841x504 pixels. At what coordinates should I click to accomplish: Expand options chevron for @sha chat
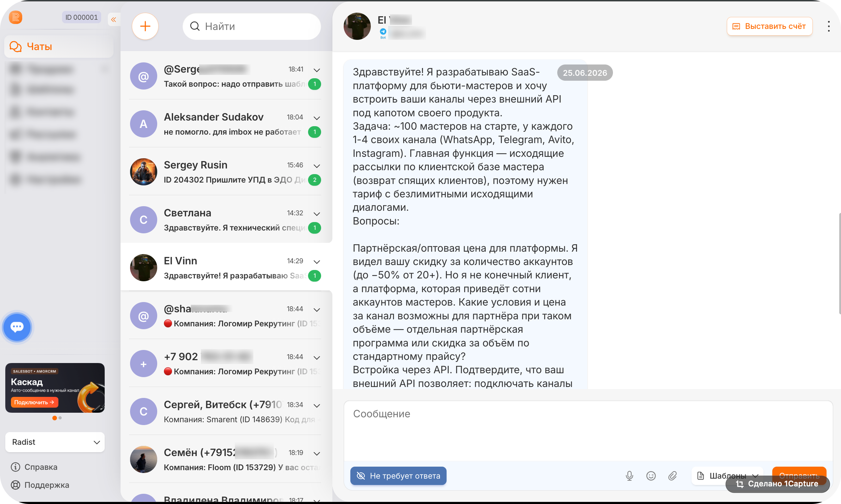tap(317, 309)
